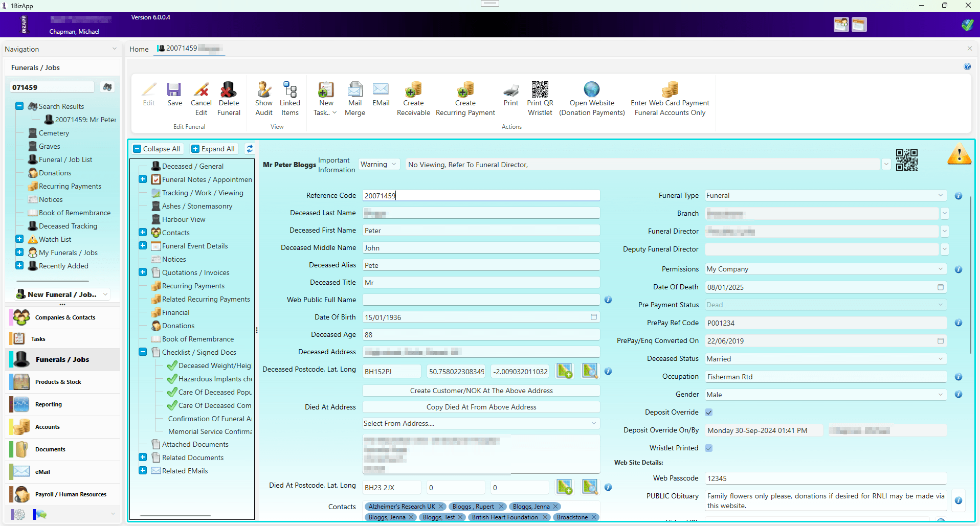Toggle the Deposit Override checkbox
This screenshot has height=526, width=980.
click(709, 413)
